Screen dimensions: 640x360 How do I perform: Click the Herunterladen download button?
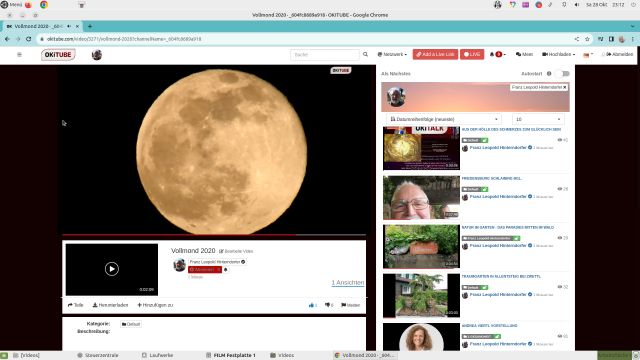[x=110, y=305]
